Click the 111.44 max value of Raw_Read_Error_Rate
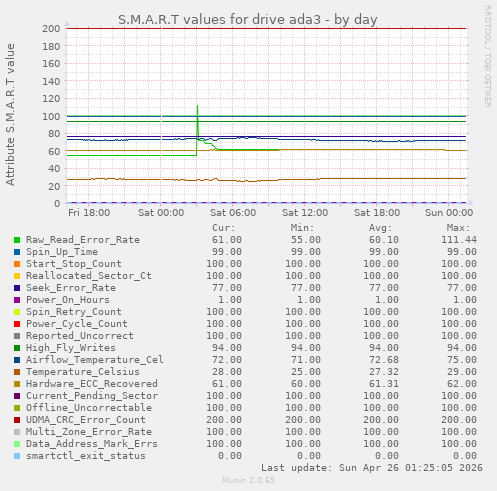This screenshot has width=497, height=491. (x=459, y=240)
